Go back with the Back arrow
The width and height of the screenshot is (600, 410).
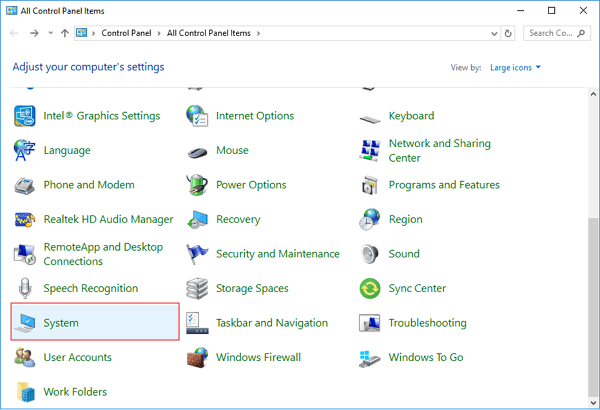[x=14, y=33]
